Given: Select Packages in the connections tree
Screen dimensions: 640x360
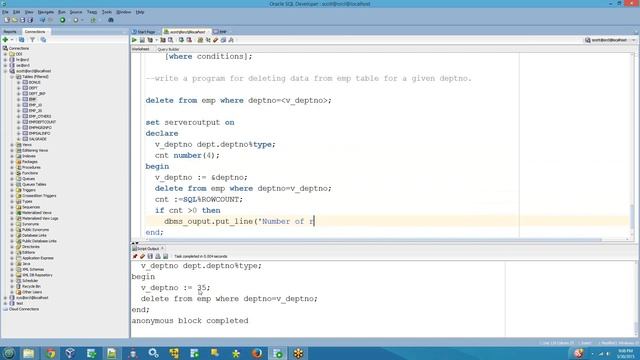Looking at the screenshot, I should coord(30,162).
